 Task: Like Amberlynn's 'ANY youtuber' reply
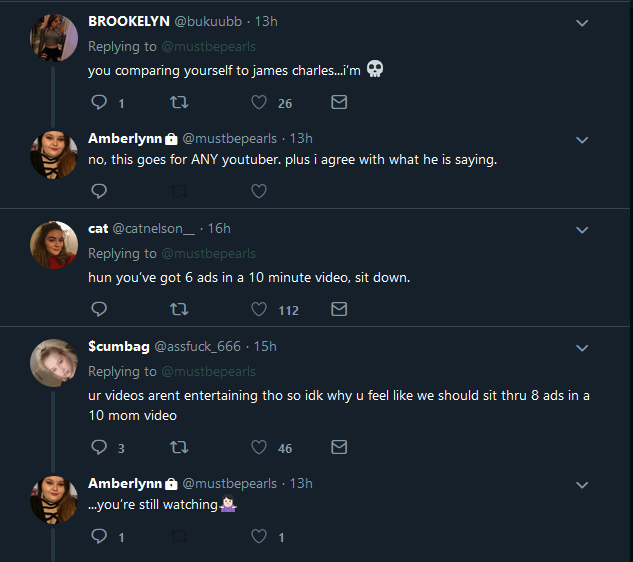point(259,191)
